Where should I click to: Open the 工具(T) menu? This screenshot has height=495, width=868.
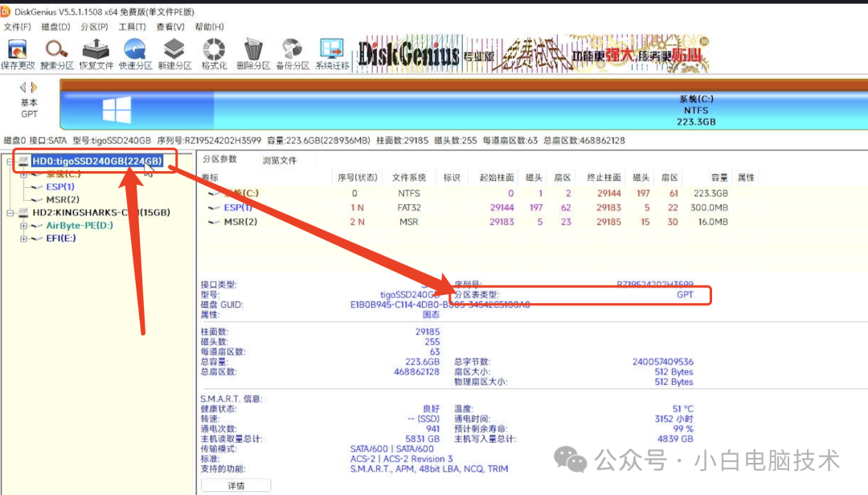(133, 27)
